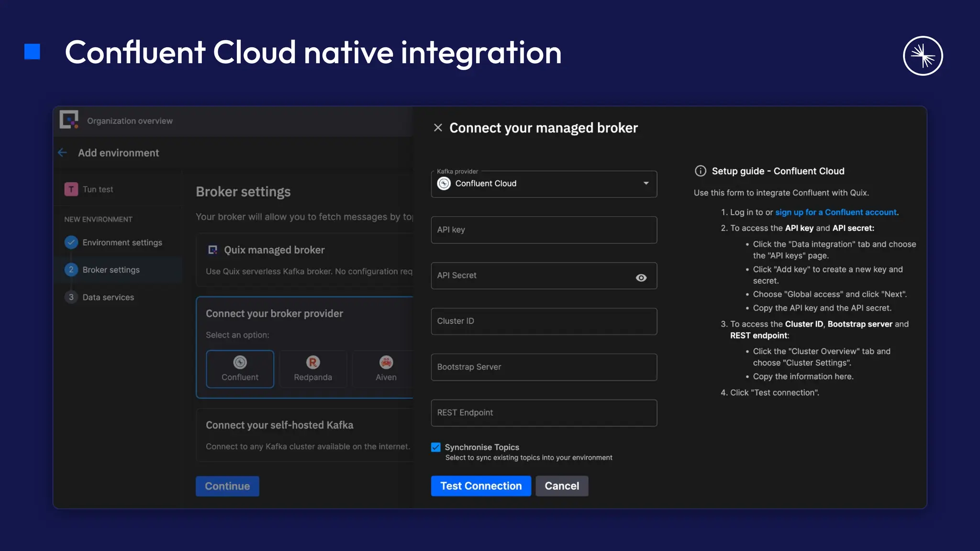
Task: Go back using the Add environment arrow
Action: [x=62, y=153]
